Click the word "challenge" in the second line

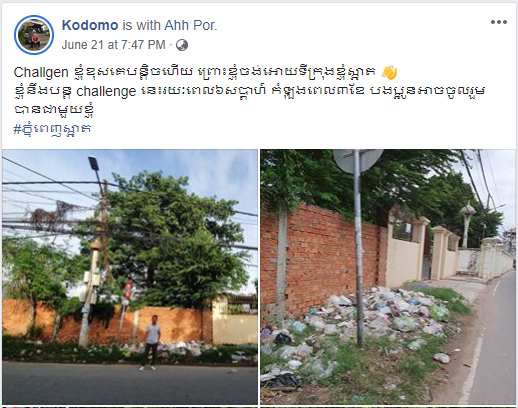coord(106,91)
